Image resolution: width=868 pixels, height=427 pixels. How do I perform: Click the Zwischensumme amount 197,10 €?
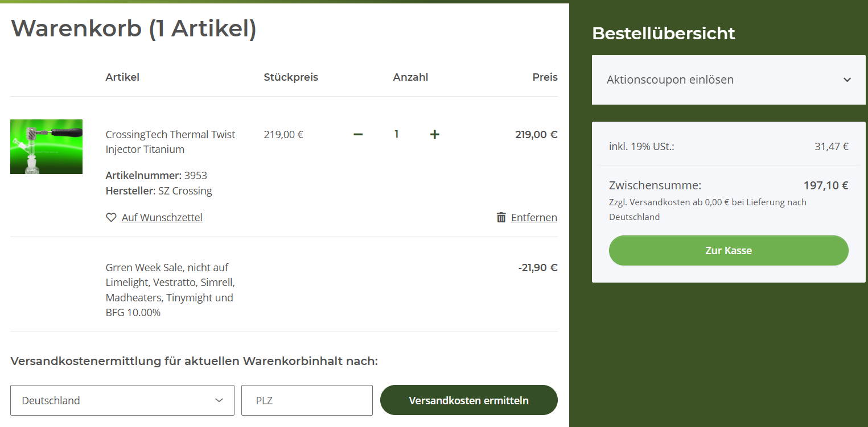coord(825,185)
